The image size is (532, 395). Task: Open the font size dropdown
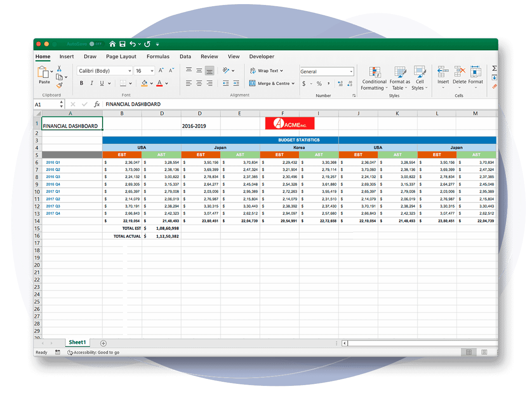tap(151, 71)
